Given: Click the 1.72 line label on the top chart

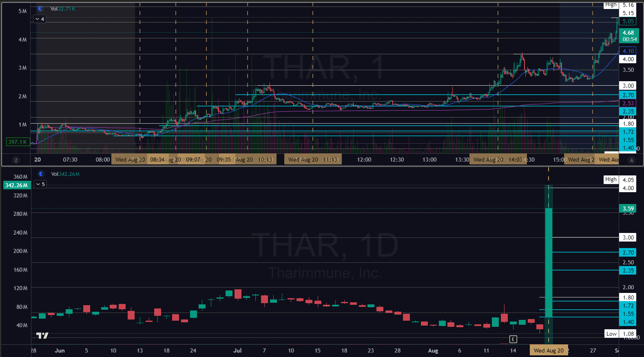Looking at the screenshot, I should point(628,132).
